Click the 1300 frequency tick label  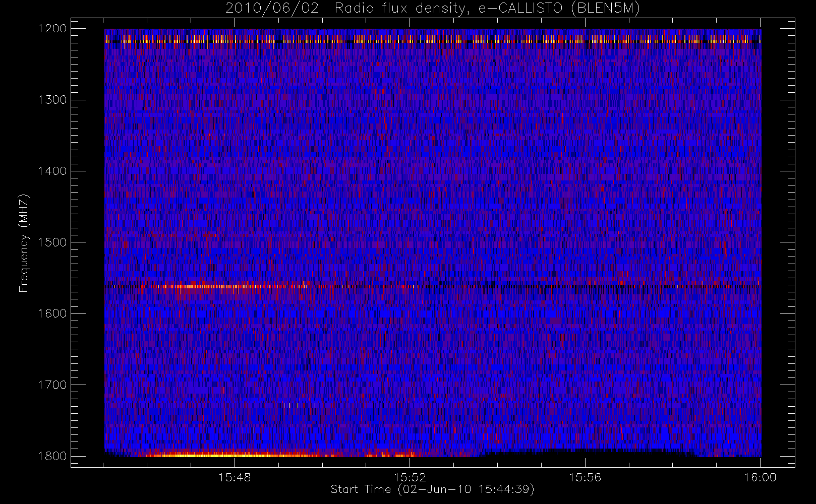[x=52, y=100]
